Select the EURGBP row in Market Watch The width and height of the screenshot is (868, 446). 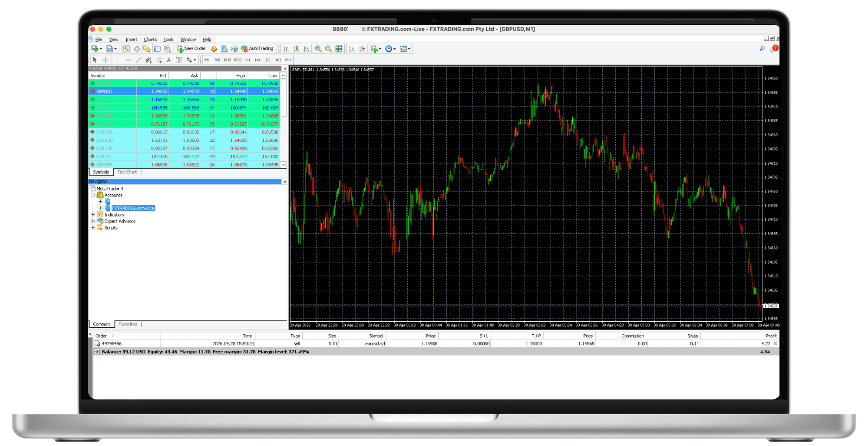pos(184,132)
